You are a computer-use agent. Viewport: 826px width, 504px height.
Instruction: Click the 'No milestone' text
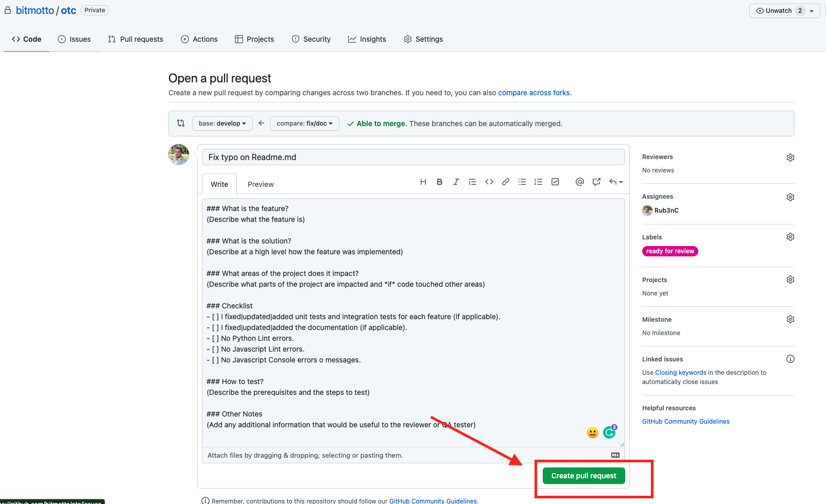tap(661, 333)
